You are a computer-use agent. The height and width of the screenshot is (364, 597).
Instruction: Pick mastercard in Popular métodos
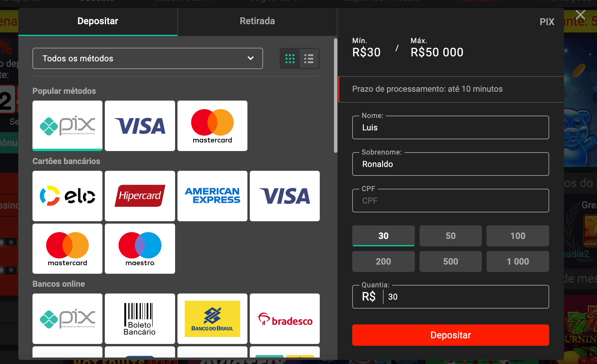tap(212, 126)
